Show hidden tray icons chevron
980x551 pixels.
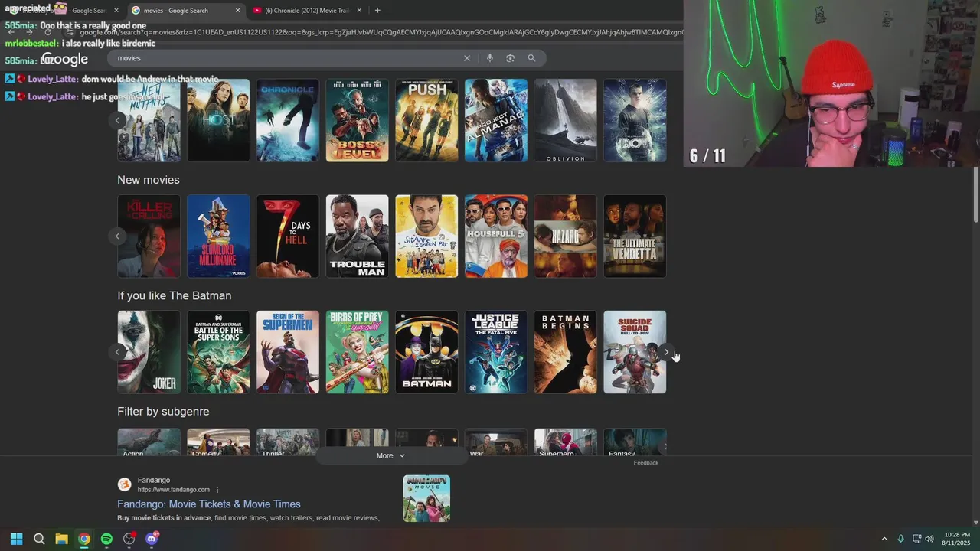click(x=884, y=539)
